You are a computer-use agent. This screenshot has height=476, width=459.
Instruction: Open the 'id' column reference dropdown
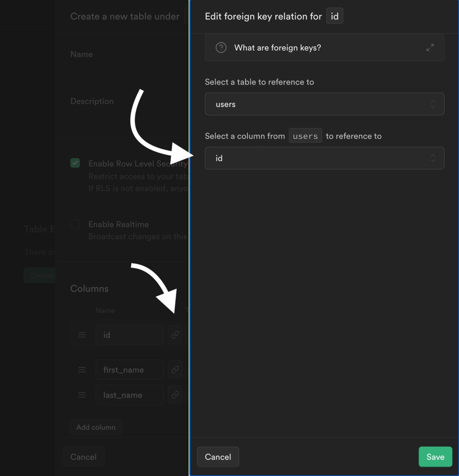(324, 158)
